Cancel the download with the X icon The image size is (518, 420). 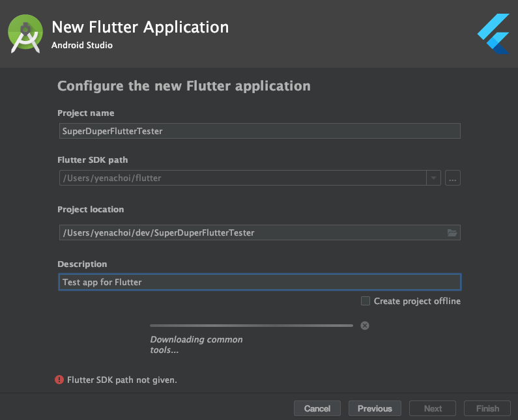point(365,326)
